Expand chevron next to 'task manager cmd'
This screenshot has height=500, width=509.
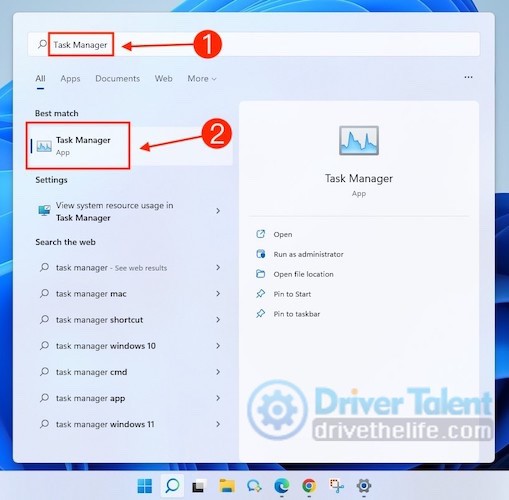click(218, 372)
